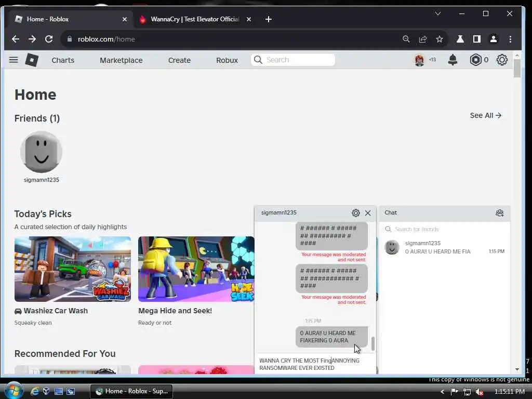
Task: Create a new chat group icon
Action: coord(499,213)
